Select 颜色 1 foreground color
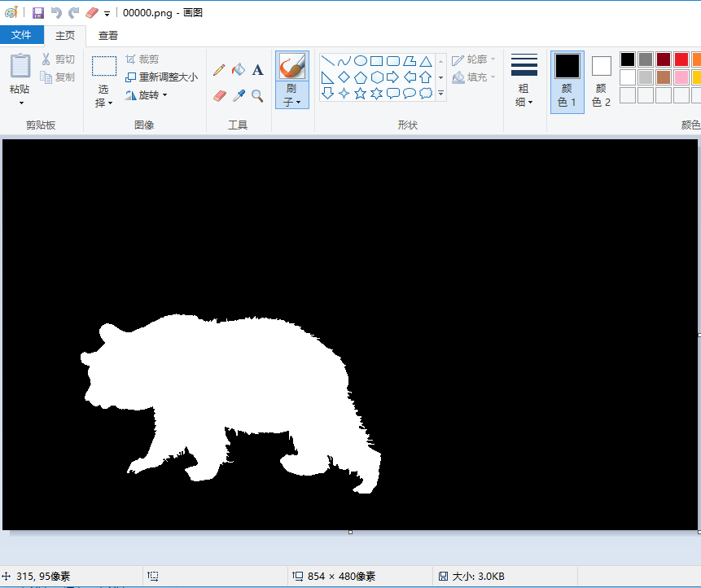Viewport: 701px width, 588px height. [567, 81]
